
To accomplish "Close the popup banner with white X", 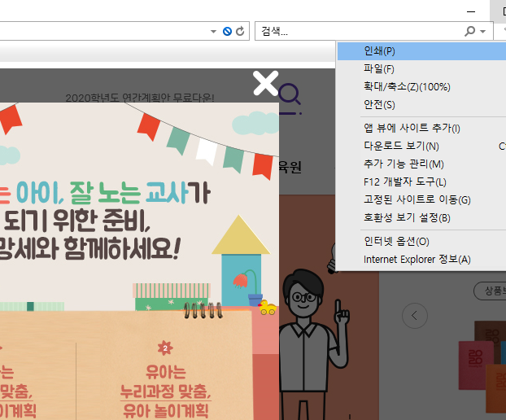I will tap(265, 83).
